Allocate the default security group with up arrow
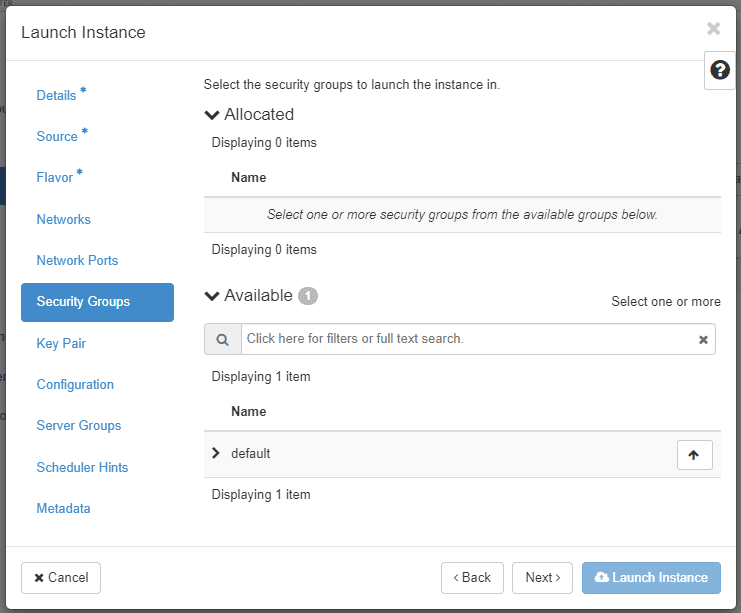Viewport: 741px width, 613px height. (694, 454)
